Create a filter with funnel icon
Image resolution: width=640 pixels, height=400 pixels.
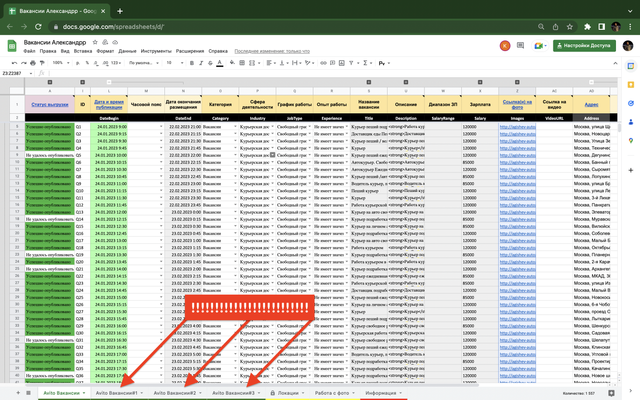click(351, 63)
